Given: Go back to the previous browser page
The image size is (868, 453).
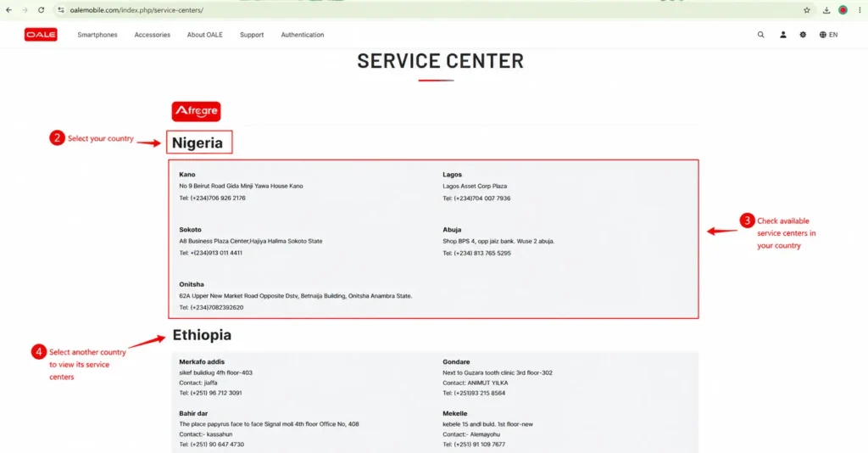Looking at the screenshot, I should point(8,10).
